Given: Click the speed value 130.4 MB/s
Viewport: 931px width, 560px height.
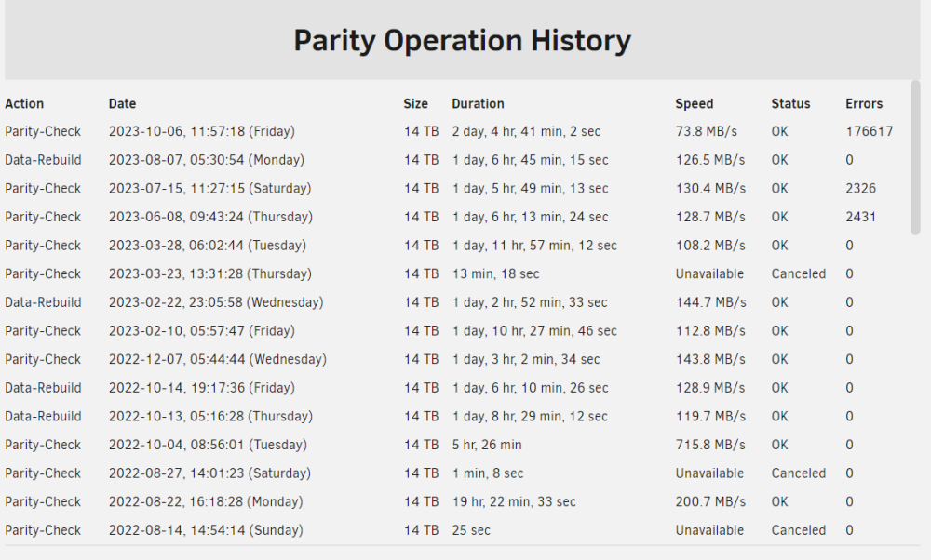Looking at the screenshot, I should [710, 188].
